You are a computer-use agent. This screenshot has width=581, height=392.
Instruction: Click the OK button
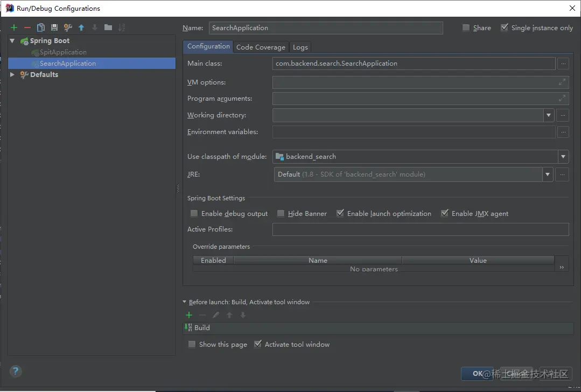pos(477,374)
